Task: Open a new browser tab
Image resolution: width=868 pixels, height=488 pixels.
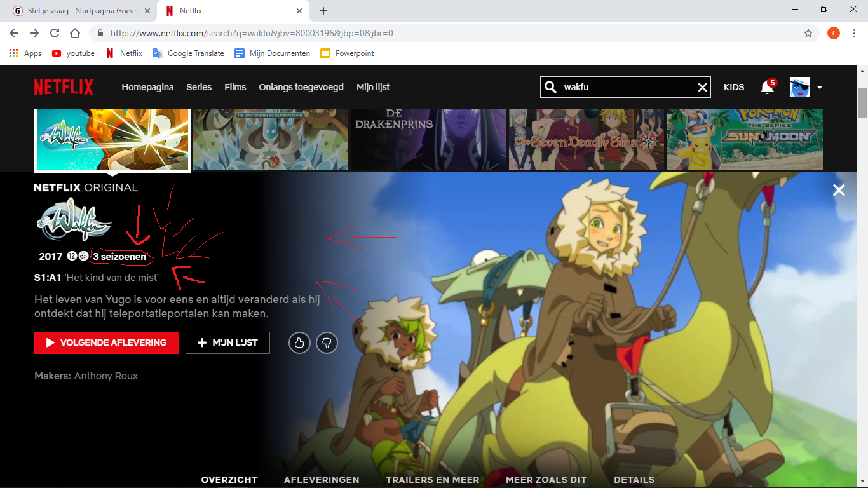Action: point(323,11)
